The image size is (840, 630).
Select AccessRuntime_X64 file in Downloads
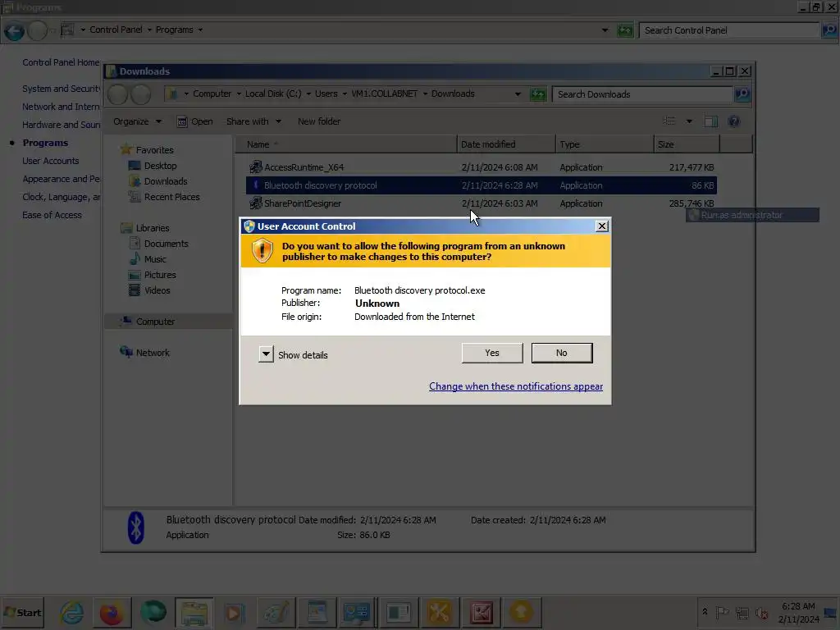click(x=304, y=167)
